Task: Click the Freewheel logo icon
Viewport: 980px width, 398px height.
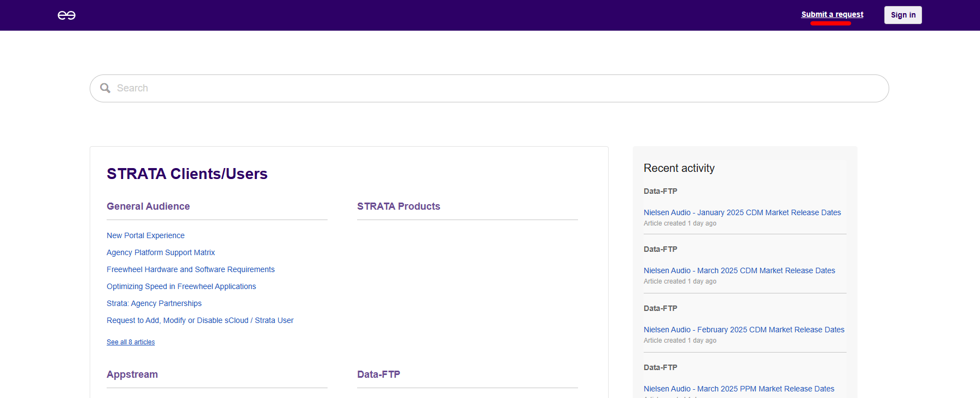Action: coord(67,15)
